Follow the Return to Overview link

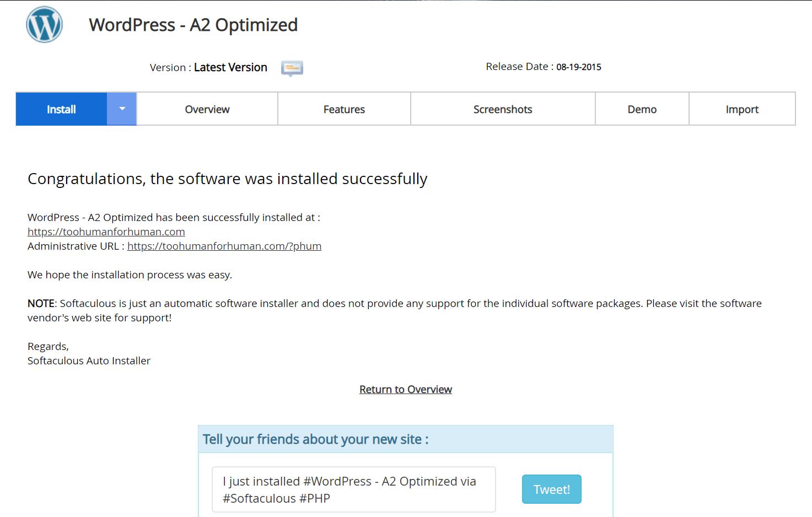pos(406,390)
